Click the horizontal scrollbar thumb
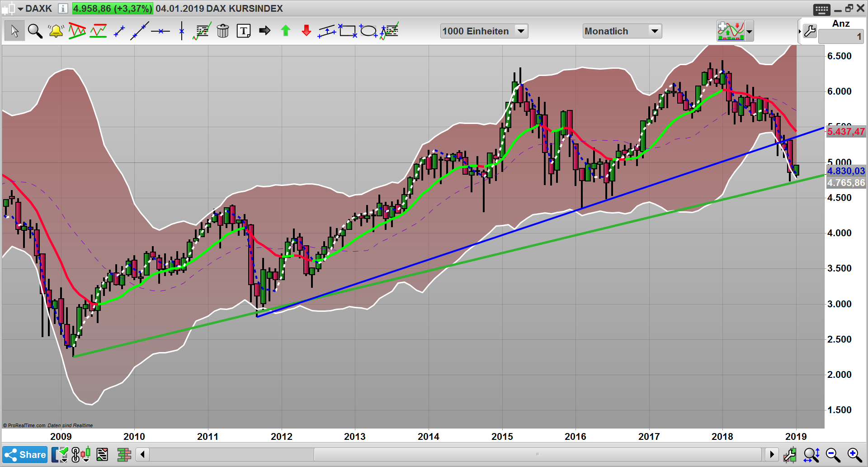Screen dimensions: 868x467 click(x=538, y=454)
